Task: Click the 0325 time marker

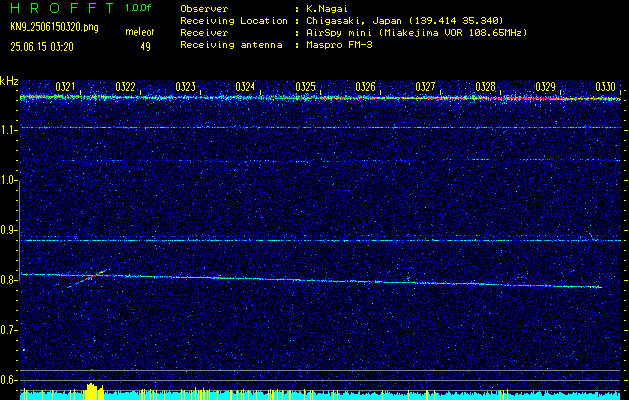Action: point(305,87)
